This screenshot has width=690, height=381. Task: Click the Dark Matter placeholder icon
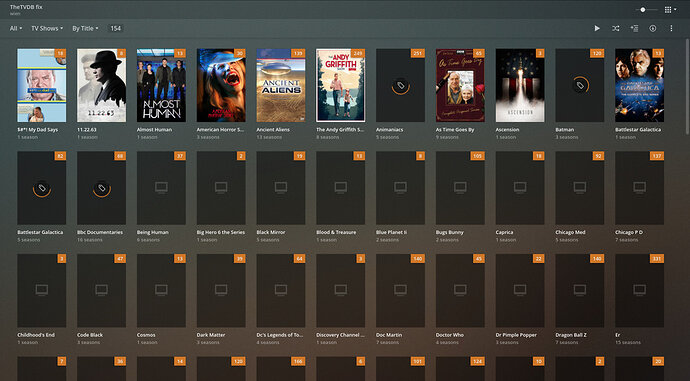pos(221,290)
